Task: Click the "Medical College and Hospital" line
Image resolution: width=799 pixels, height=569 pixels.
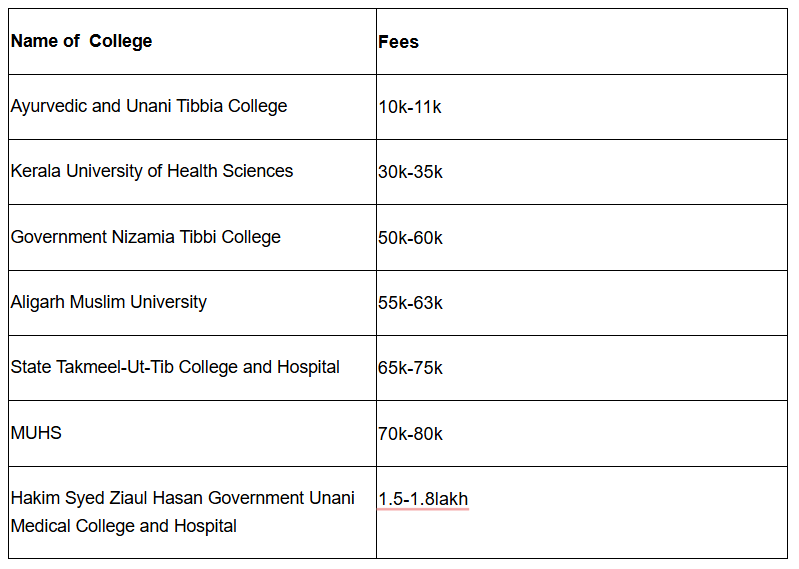Action: pyautogui.click(x=124, y=526)
